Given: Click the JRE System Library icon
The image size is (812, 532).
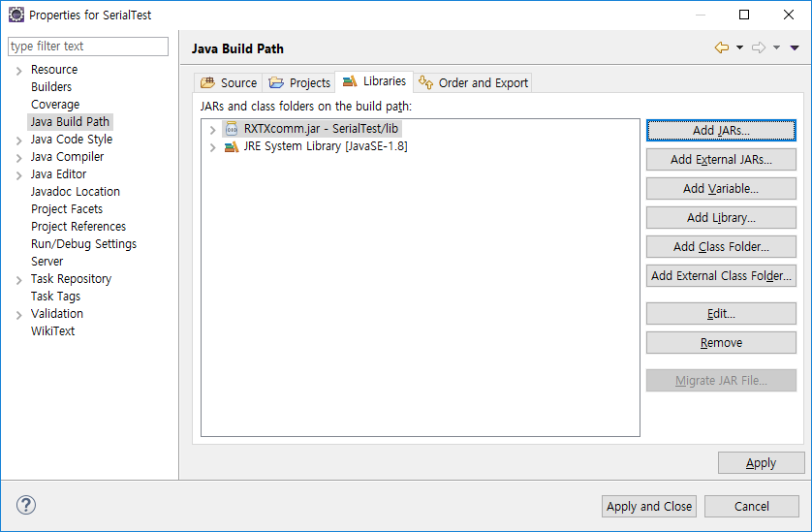Looking at the screenshot, I should pyautogui.click(x=232, y=146).
